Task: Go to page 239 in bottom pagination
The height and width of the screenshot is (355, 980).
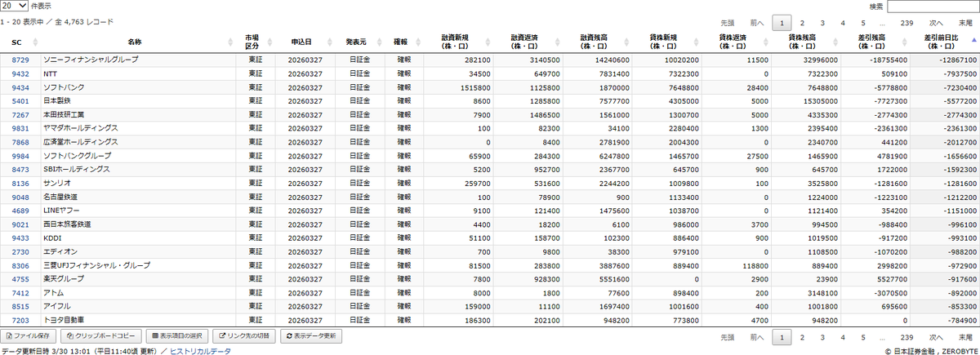Action: tap(906, 337)
